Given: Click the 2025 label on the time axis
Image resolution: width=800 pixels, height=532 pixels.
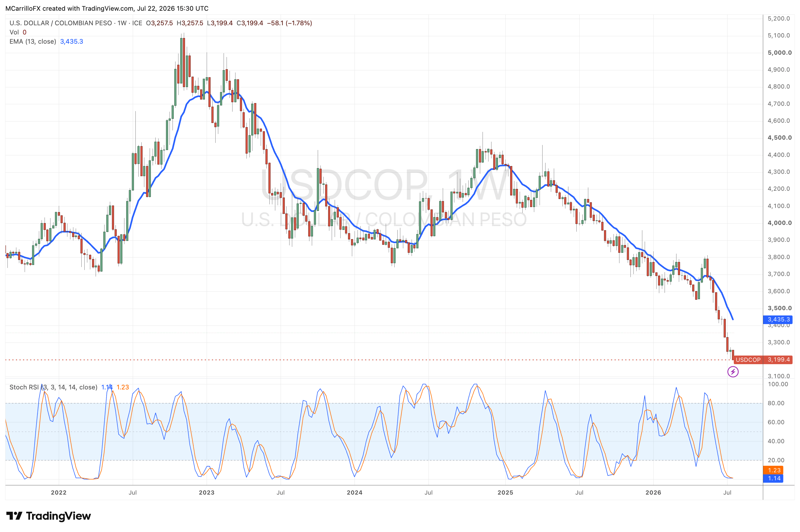Looking at the screenshot, I should pos(505,492).
